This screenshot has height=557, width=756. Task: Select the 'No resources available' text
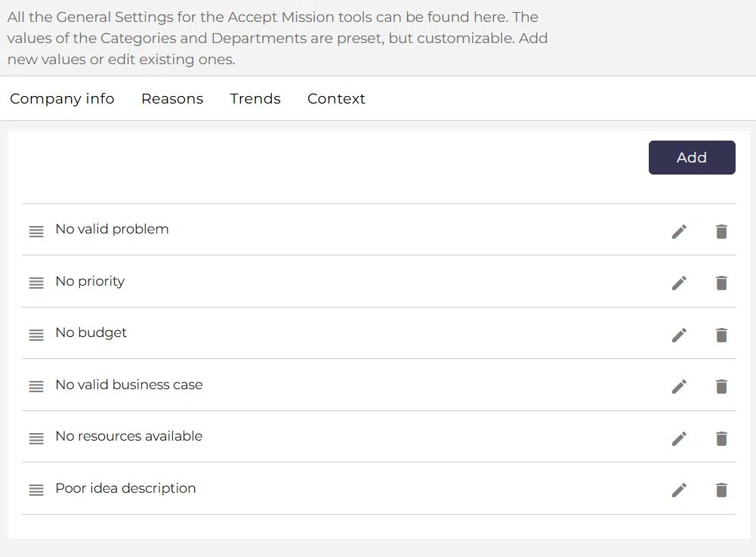pos(129,436)
